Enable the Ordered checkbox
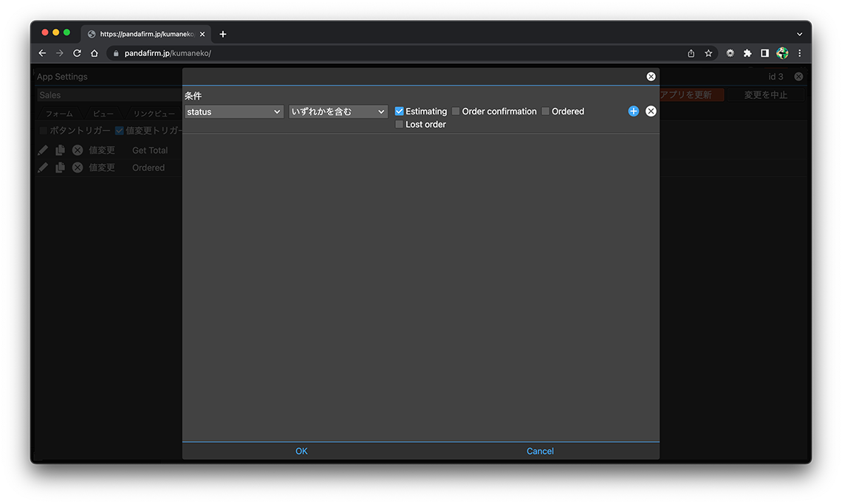 click(546, 111)
